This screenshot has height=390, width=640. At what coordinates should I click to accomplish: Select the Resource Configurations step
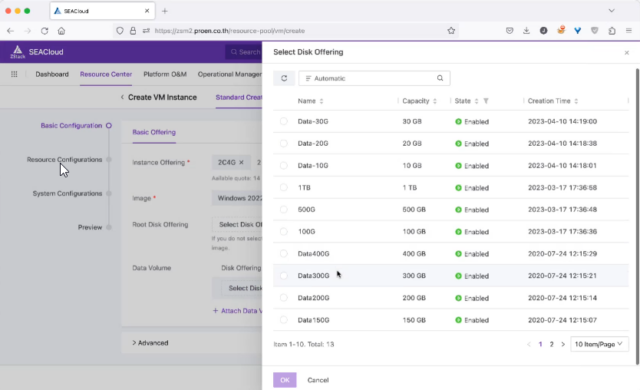[x=64, y=160]
